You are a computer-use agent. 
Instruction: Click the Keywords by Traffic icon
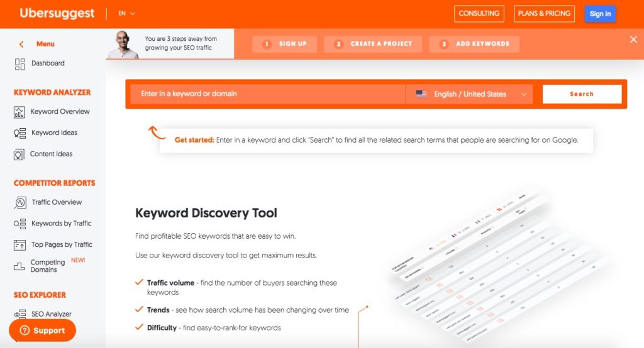click(x=19, y=224)
